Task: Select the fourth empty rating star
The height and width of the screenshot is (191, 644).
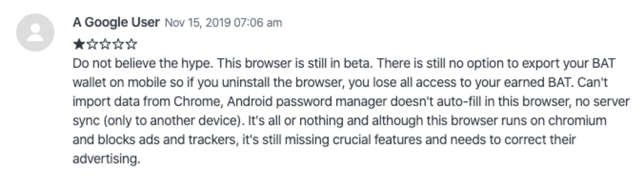Action: tap(118, 45)
